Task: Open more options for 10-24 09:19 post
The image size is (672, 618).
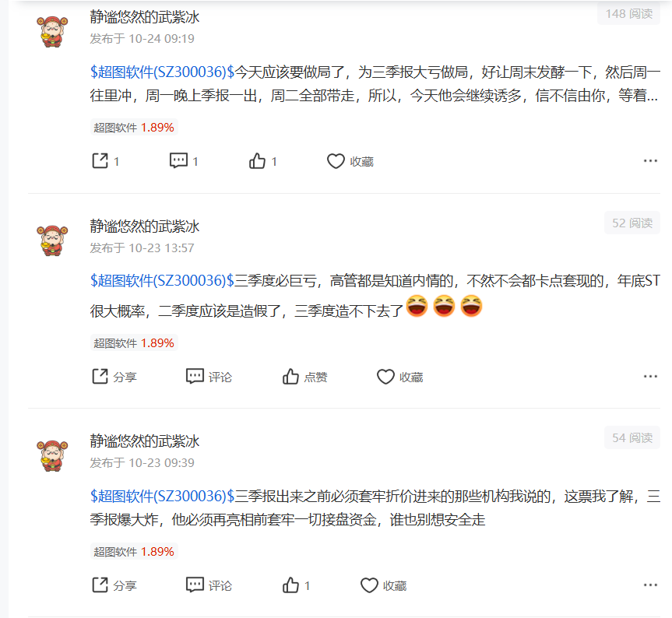Action: click(650, 161)
